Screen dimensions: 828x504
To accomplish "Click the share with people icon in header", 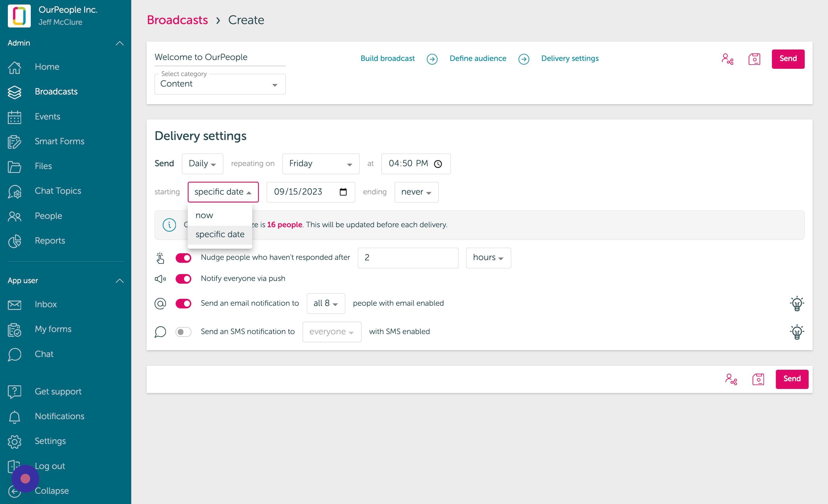I will click(727, 59).
